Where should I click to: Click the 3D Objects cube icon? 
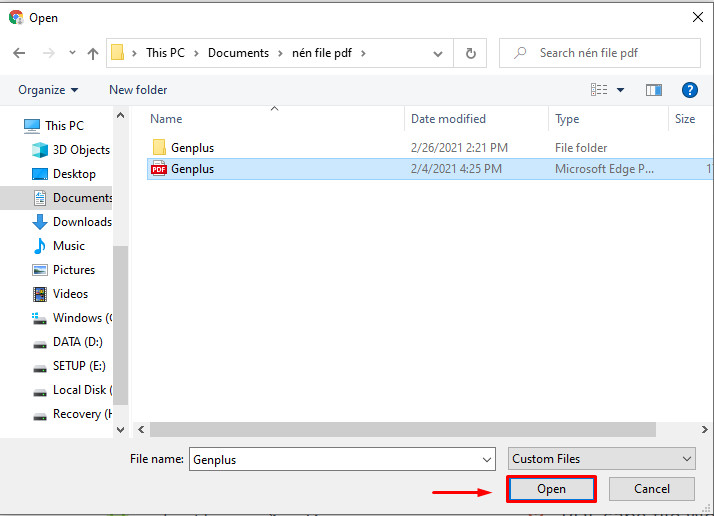click(40, 150)
